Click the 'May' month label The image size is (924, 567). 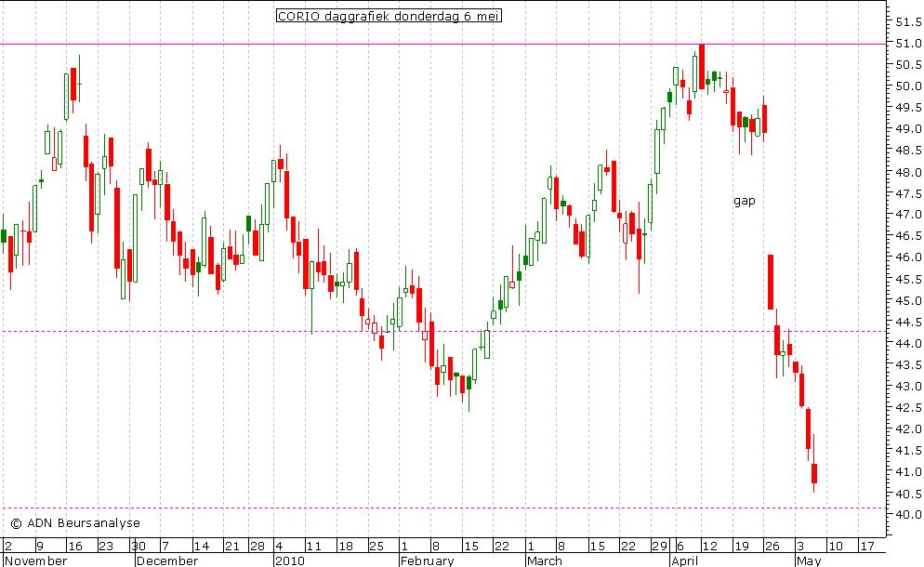point(809,560)
